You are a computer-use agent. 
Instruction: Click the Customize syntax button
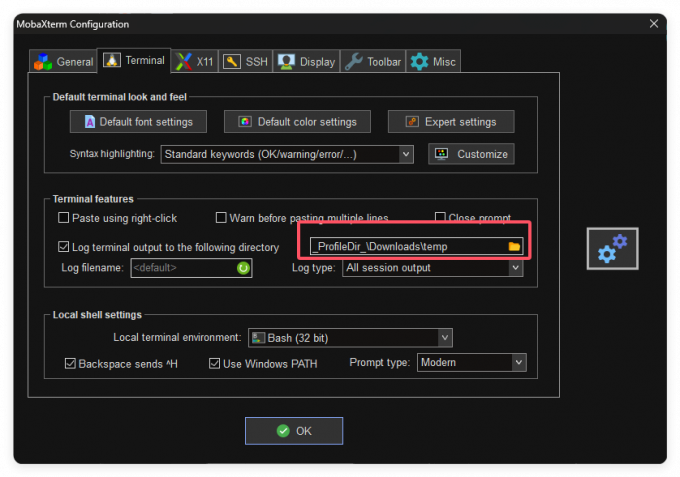pos(471,154)
